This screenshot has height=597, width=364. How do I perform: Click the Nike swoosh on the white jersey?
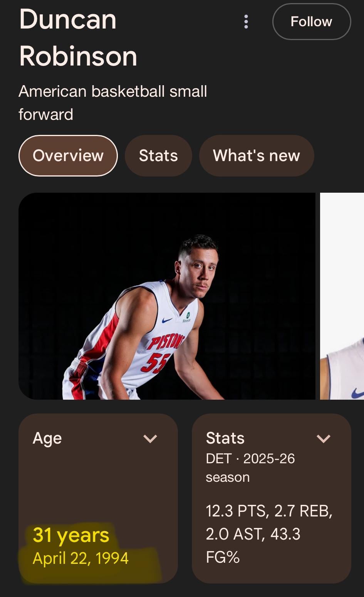[167, 320]
